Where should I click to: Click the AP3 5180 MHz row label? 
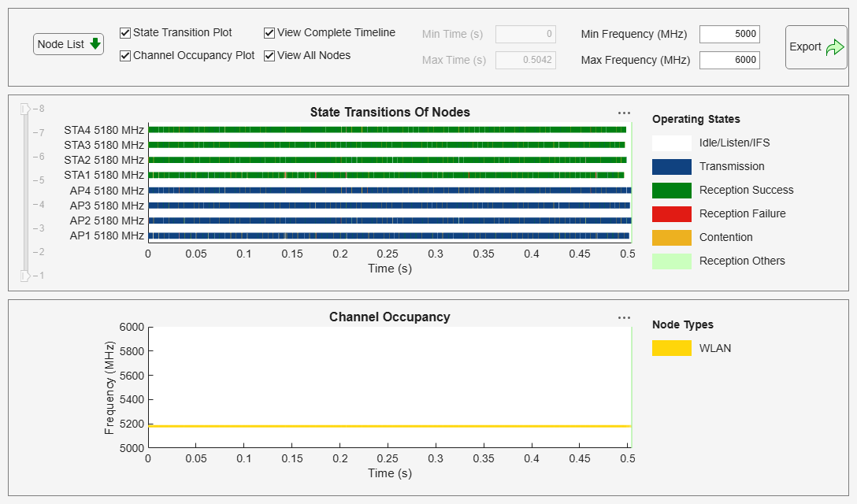[x=106, y=206]
